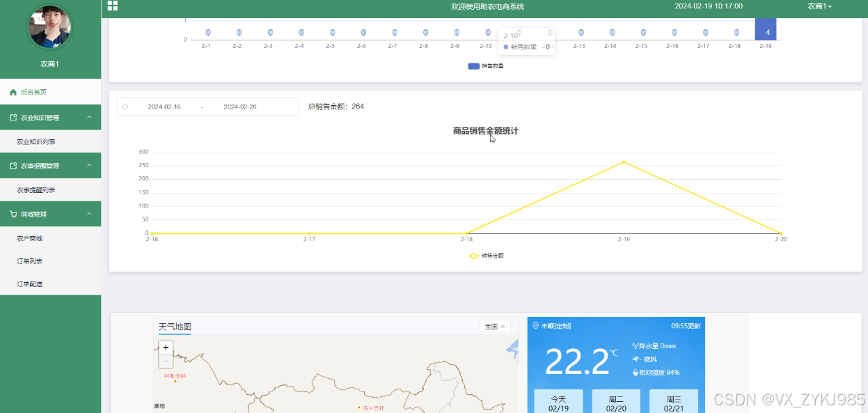Open 农事提醒列表 menu item
This screenshot has height=413, width=868.
point(50,190)
